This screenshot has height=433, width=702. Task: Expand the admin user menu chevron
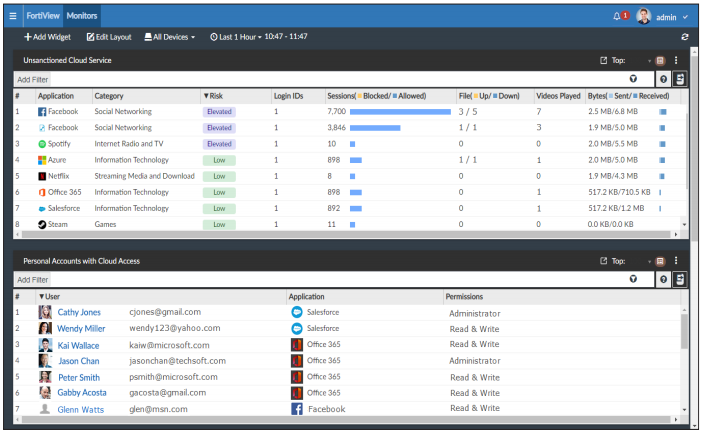(x=685, y=17)
